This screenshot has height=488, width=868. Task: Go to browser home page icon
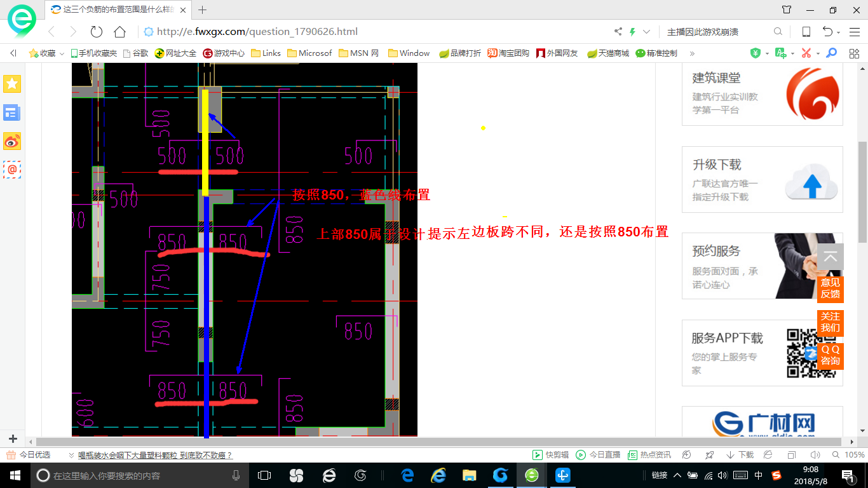coord(119,32)
